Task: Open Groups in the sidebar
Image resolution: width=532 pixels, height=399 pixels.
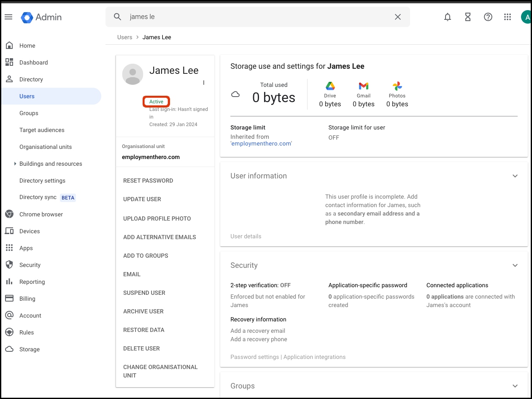Action: pos(29,113)
